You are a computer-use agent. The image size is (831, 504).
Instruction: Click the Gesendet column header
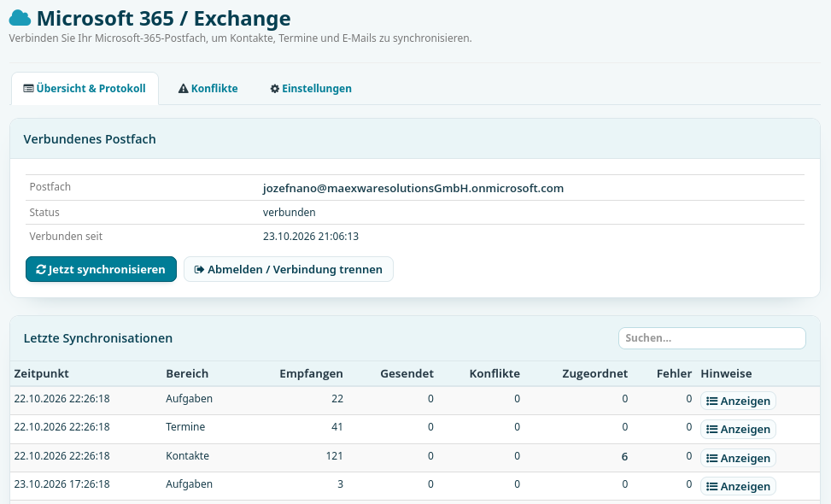click(407, 373)
